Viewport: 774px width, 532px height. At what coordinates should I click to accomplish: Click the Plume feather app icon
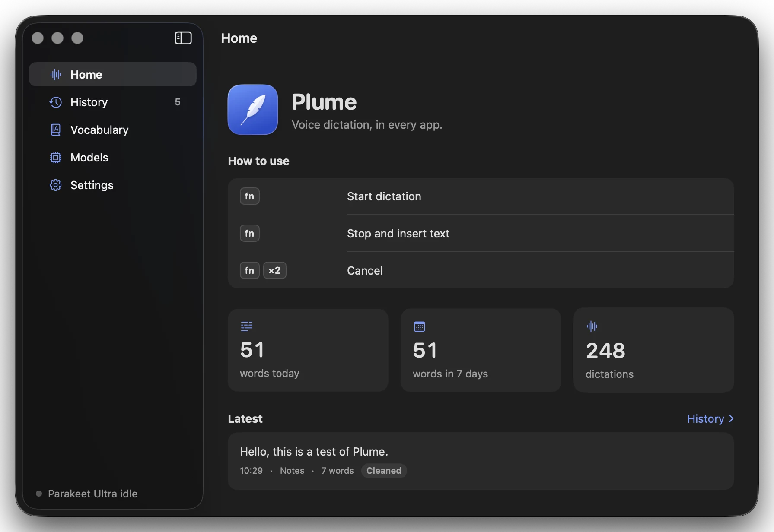253,110
